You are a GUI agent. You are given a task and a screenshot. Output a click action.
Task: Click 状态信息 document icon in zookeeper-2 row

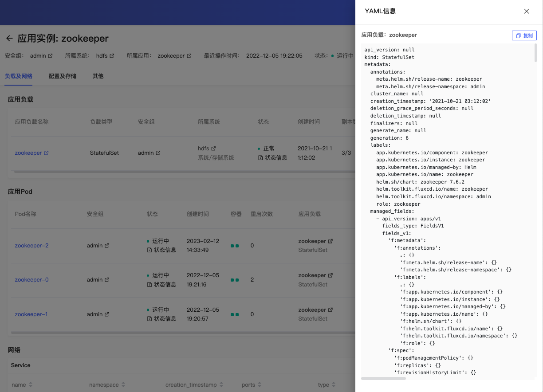point(150,250)
